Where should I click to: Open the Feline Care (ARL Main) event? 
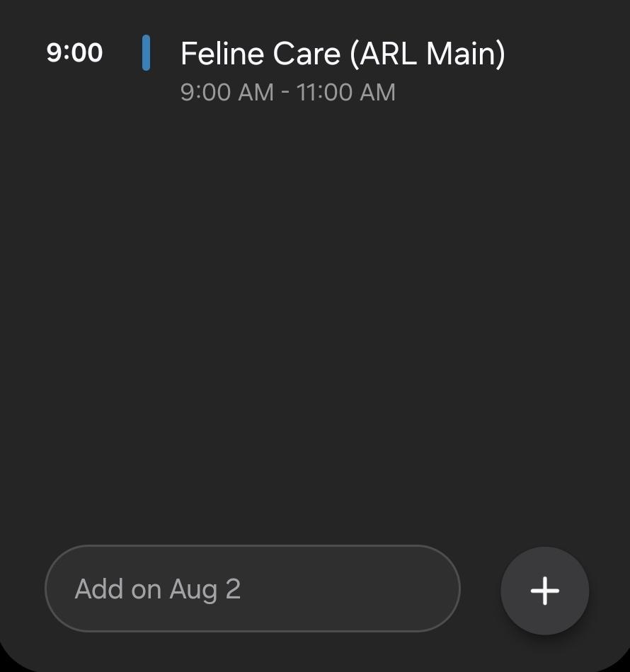(x=343, y=54)
